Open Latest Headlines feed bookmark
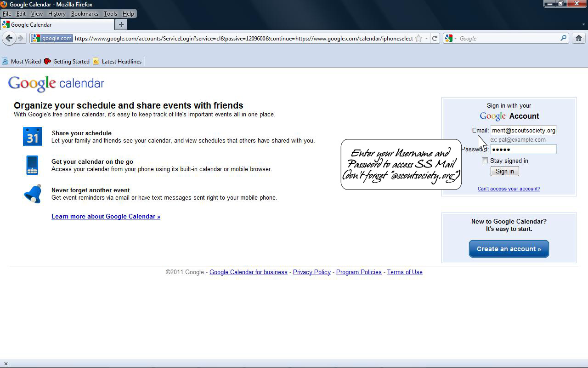Viewport: 588px width, 368px height. click(117, 61)
